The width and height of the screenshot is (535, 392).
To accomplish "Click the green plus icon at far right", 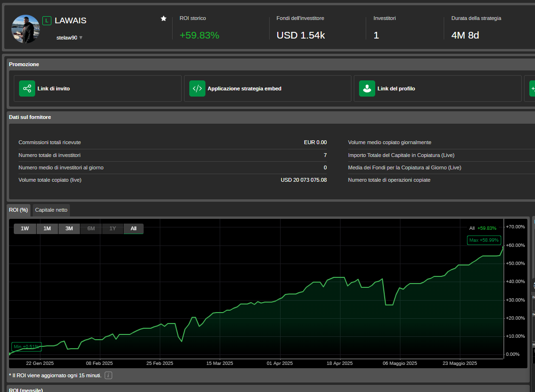I will [x=533, y=88].
